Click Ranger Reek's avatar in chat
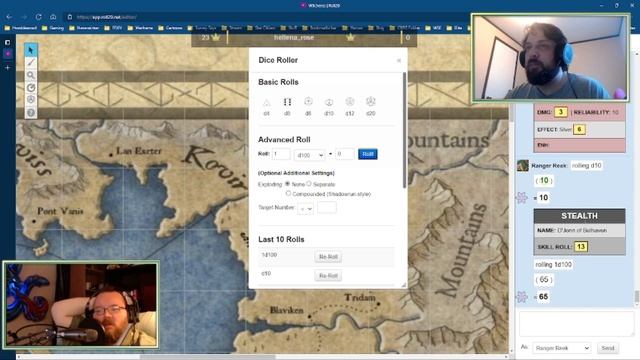Viewport: 640px width, 360px height. tap(523, 165)
